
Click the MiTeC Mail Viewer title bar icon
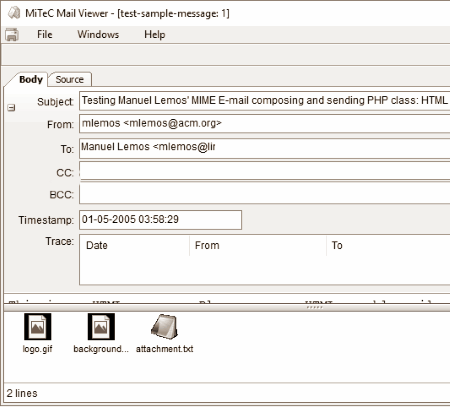point(14,13)
